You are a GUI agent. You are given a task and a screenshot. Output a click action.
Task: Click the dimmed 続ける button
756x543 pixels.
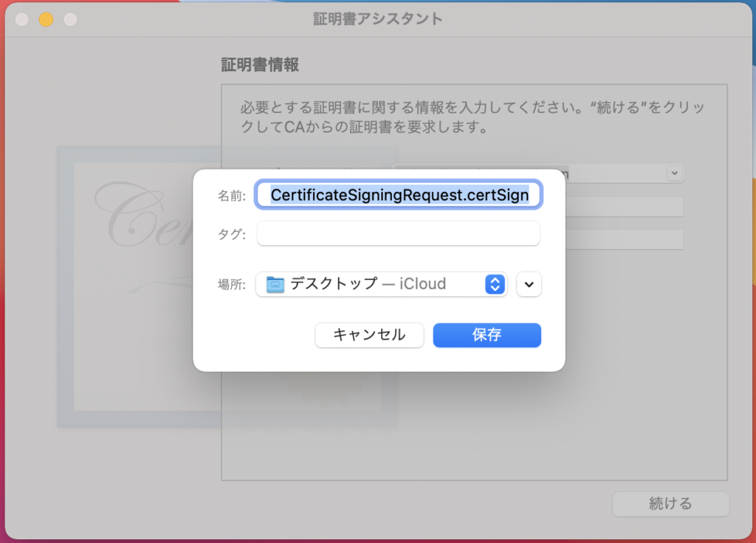(x=670, y=504)
